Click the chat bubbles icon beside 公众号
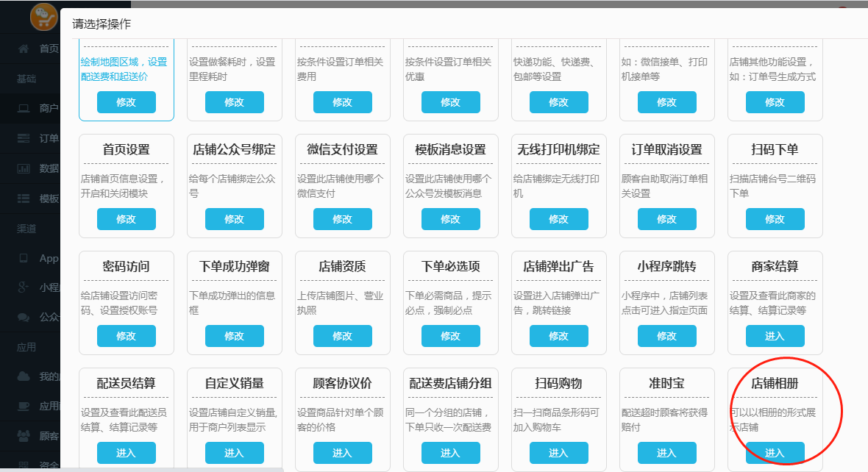The width and height of the screenshot is (868, 472). (24, 317)
